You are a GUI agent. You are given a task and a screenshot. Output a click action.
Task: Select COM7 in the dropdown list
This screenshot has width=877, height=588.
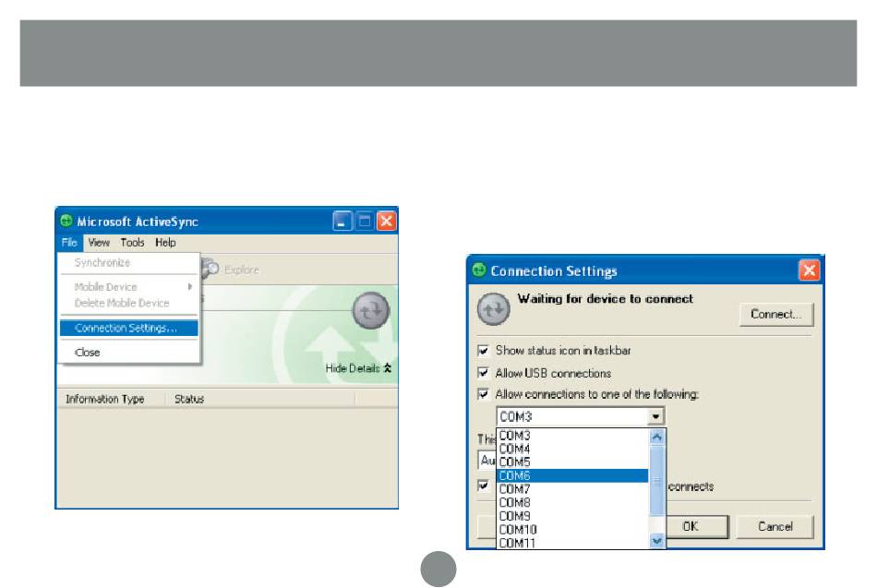tap(572, 489)
